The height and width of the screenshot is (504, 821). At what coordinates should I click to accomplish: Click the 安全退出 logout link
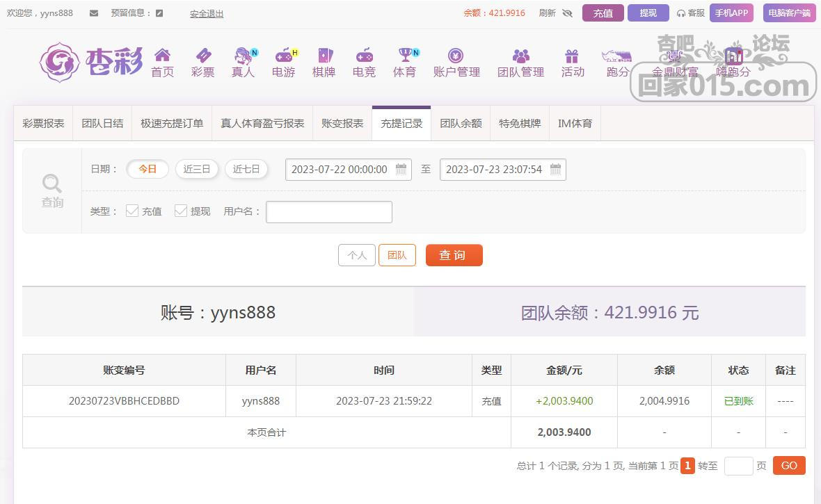coord(207,13)
